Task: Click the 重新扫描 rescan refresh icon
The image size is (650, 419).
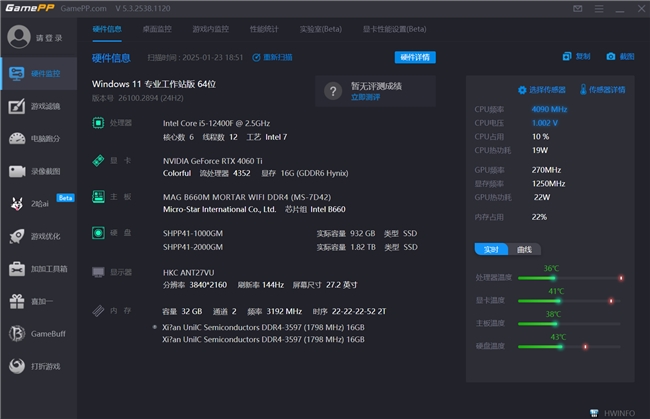Action: tap(256, 58)
